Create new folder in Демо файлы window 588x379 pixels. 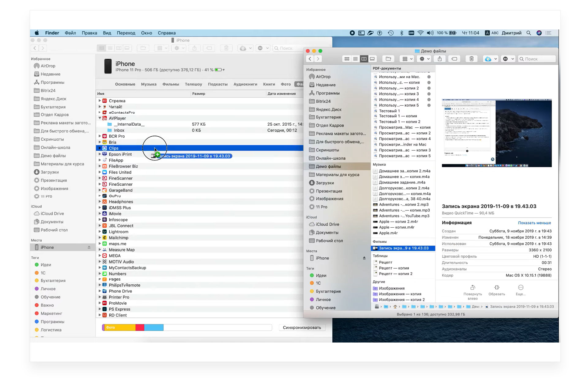tap(388, 59)
